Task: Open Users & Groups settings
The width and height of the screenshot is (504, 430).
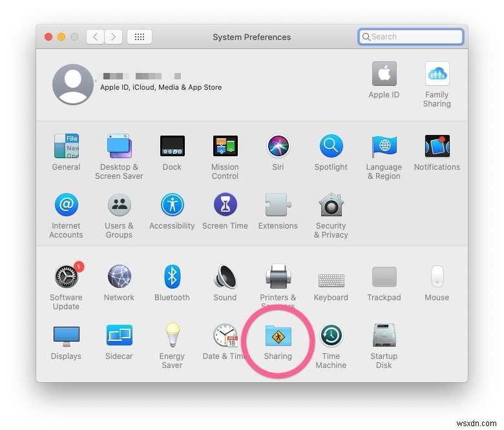Action: click(x=119, y=205)
